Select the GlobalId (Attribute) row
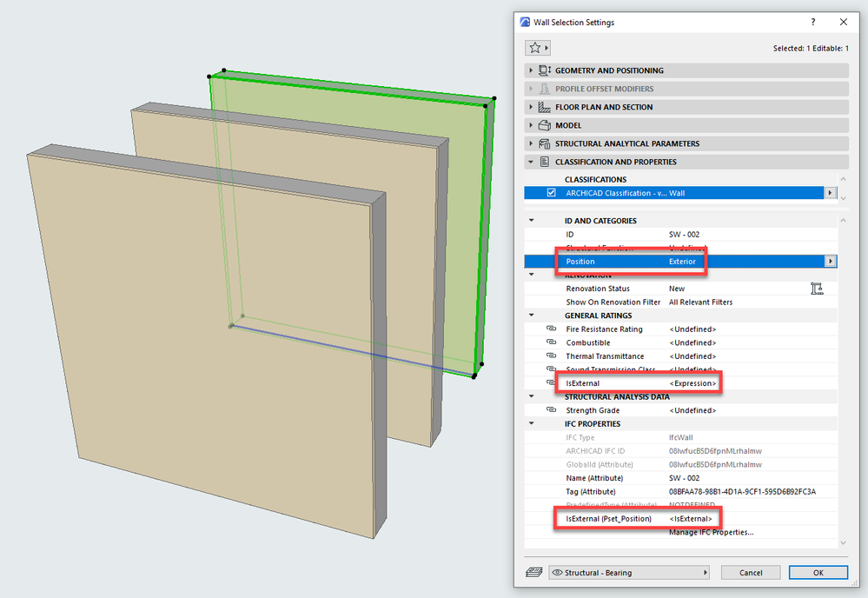868x598 pixels. (680, 464)
